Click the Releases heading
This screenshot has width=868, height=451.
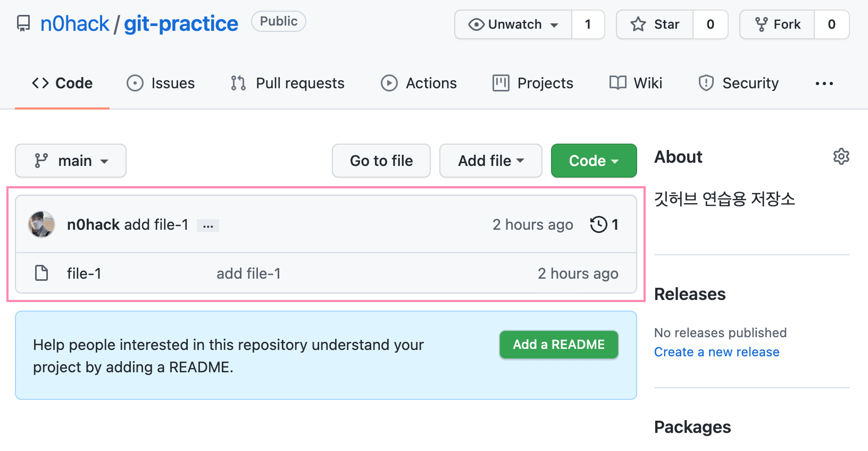coord(690,294)
